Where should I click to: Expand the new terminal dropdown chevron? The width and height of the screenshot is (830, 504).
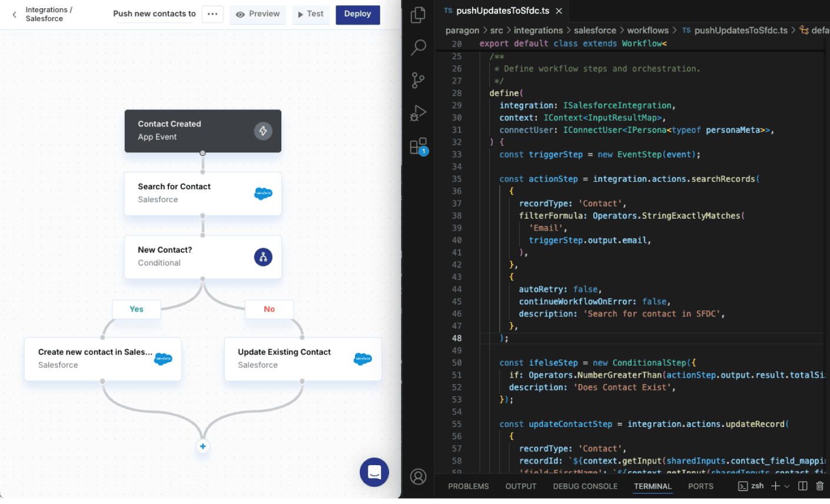[787, 486]
